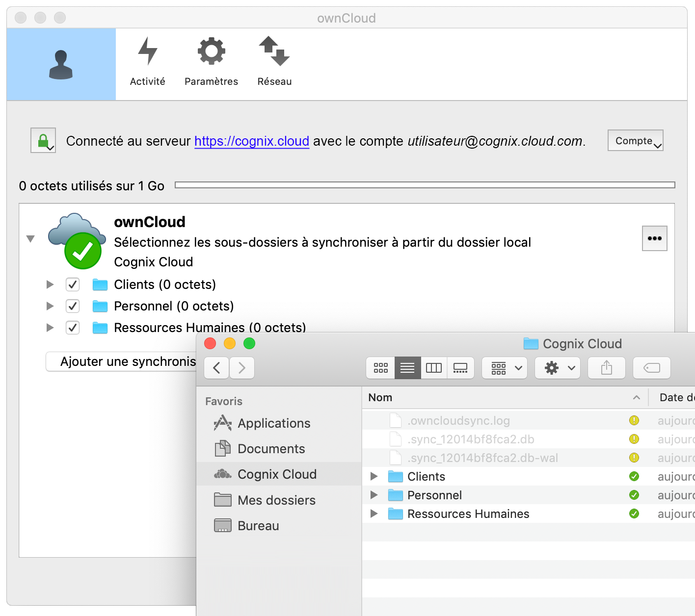This screenshot has width=695, height=616.
Task: Click green sync badge on Clients row
Action: [634, 476]
